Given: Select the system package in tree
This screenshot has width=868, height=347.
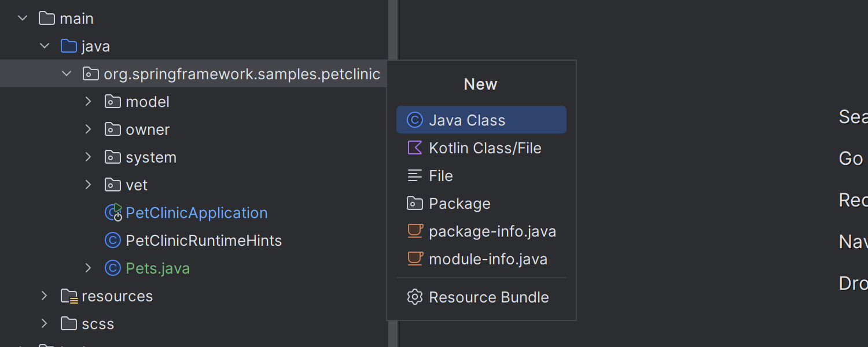Looking at the screenshot, I should [x=150, y=157].
